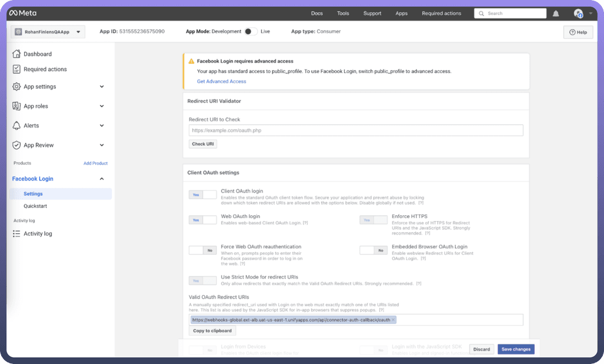Viewport: 604px width, 364px height.
Task: Click the Dashboard home icon
Action: [17, 54]
